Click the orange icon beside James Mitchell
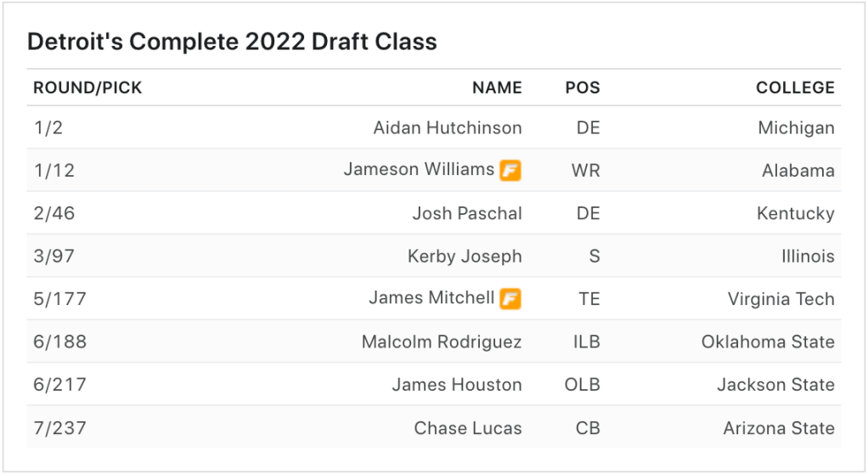Image resolution: width=868 pixels, height=474 pixels. pyautogui.click(x=510, y=299)
